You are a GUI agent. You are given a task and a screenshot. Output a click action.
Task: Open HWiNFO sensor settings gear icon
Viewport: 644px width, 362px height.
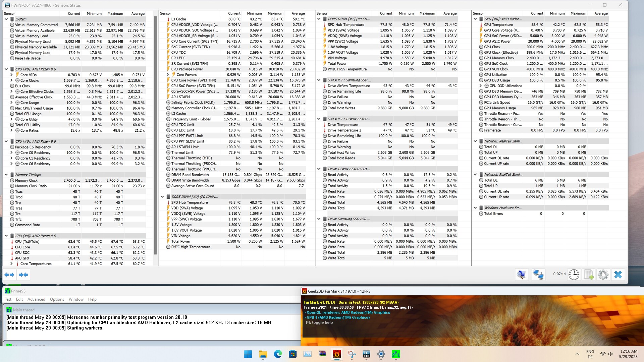[x=603, y=275]
